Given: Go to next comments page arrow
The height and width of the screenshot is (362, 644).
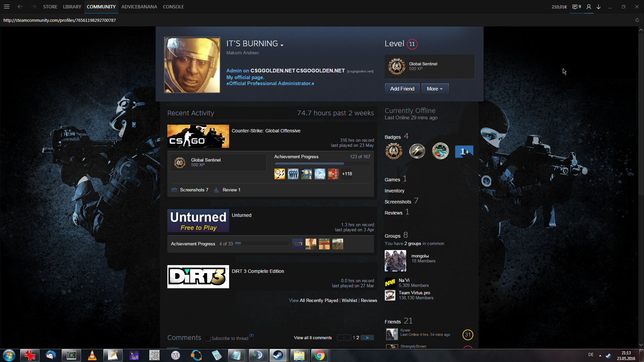Looking at the screenshot, I should [367, 338].
